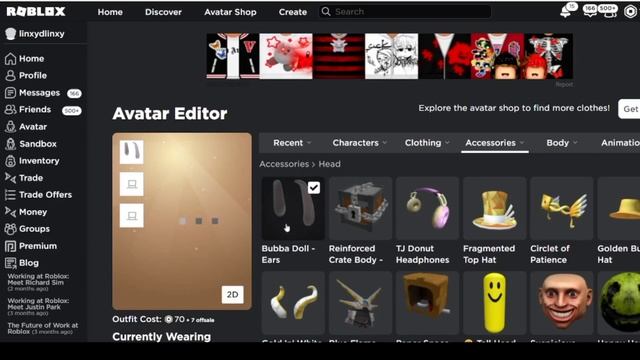Select the Reinforced Crate Body item
The height and width of the screenshot is (360, 640).
click(360, 208)
